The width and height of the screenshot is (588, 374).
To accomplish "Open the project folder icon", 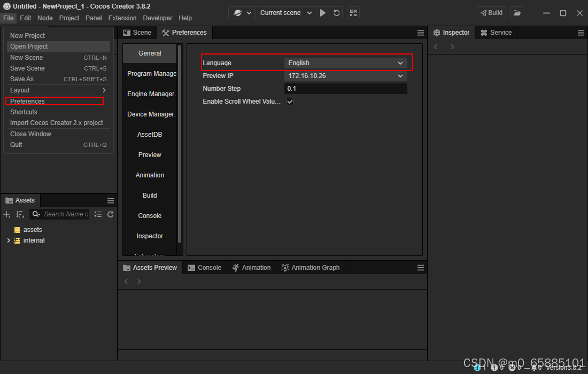I will [517, 13].
